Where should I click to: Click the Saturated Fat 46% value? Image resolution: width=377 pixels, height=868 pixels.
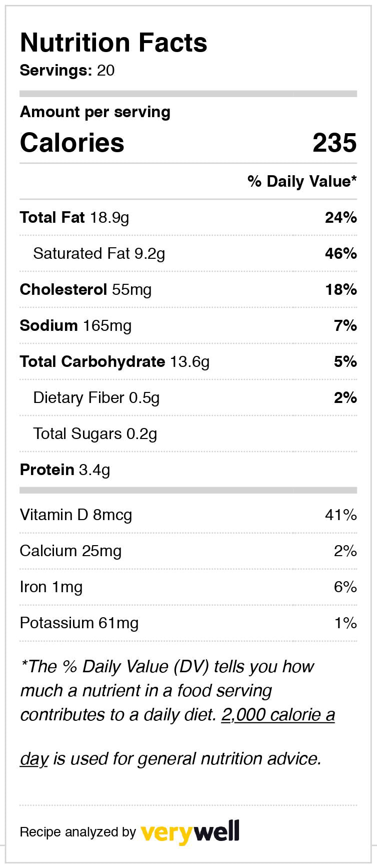point(340,253)
